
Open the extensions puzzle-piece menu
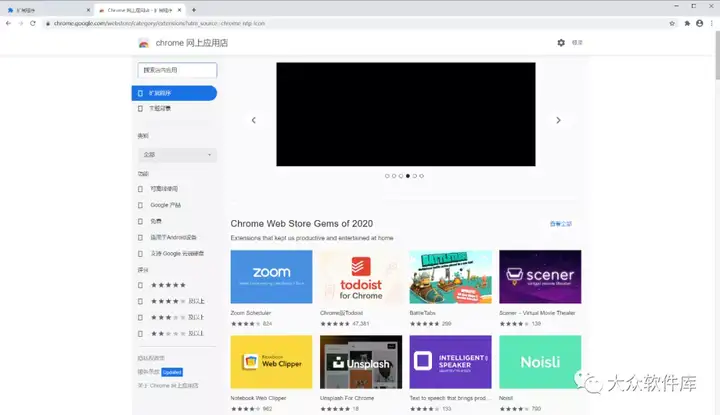[687, 23]
